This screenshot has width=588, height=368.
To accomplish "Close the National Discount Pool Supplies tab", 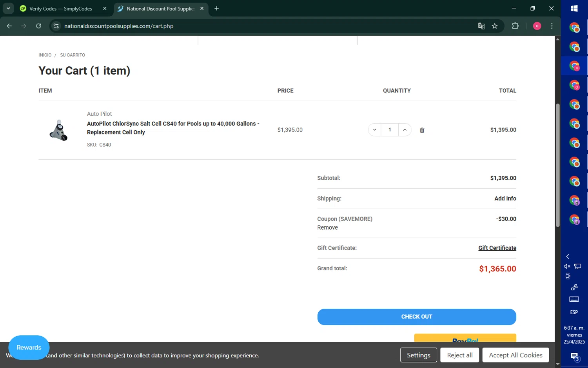I will point(202,8).
